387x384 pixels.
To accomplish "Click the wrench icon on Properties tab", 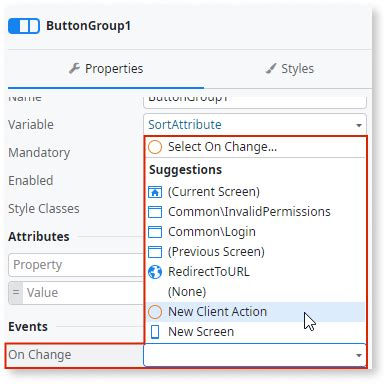I will coord(74,68).
